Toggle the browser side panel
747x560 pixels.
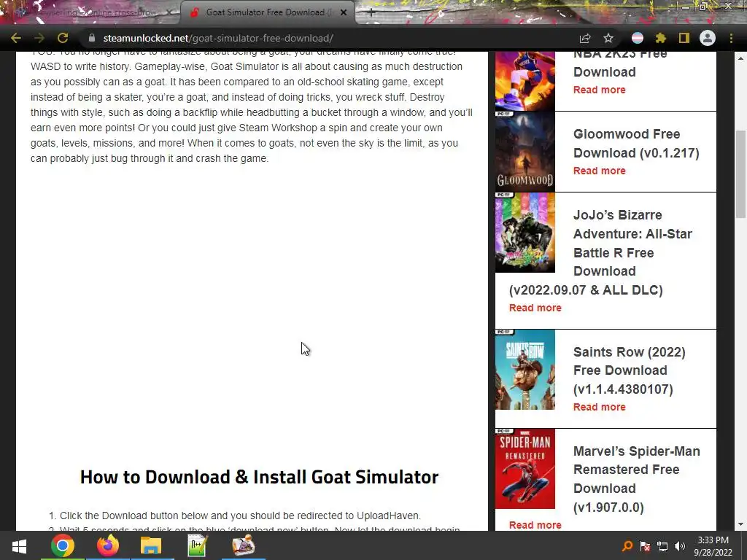click(684, 38)
